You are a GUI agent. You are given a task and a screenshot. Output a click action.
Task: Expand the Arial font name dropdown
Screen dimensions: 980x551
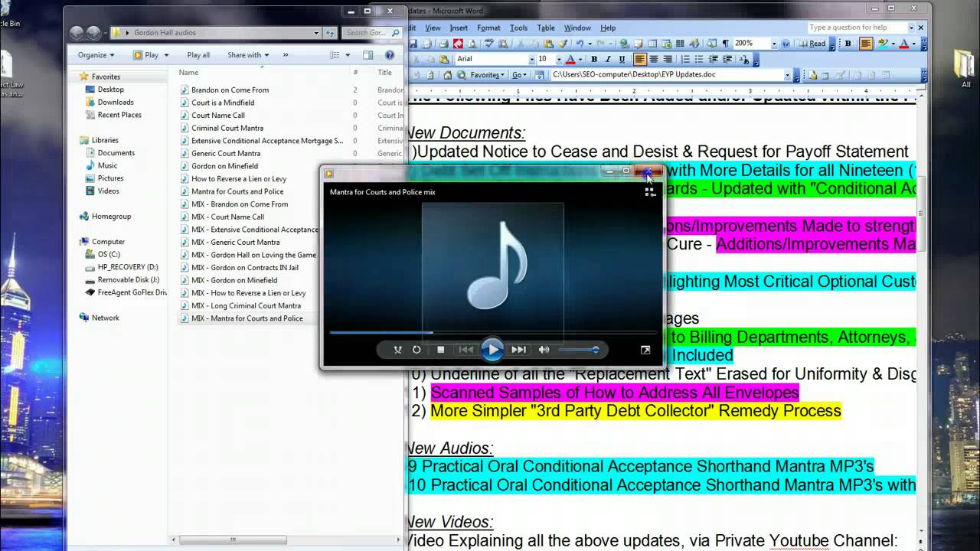click(531, 60)
